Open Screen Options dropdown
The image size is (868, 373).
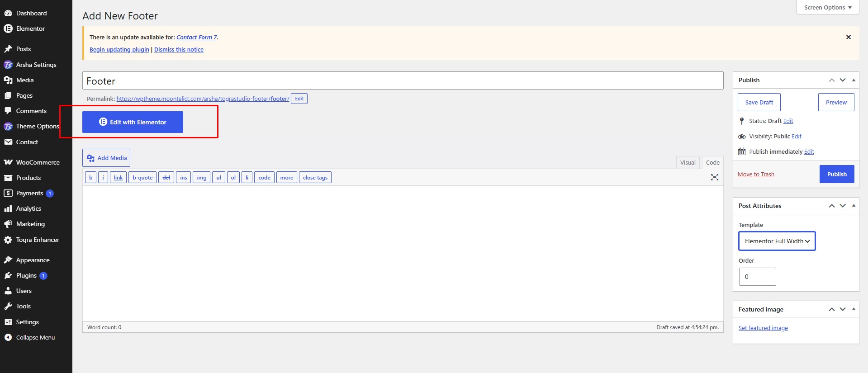click(828, 7)
